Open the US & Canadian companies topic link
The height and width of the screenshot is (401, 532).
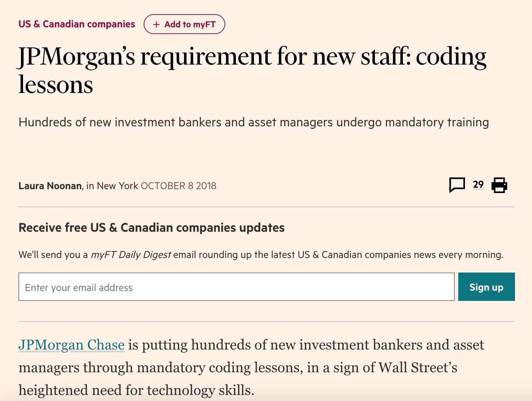(x=77, y=24)
